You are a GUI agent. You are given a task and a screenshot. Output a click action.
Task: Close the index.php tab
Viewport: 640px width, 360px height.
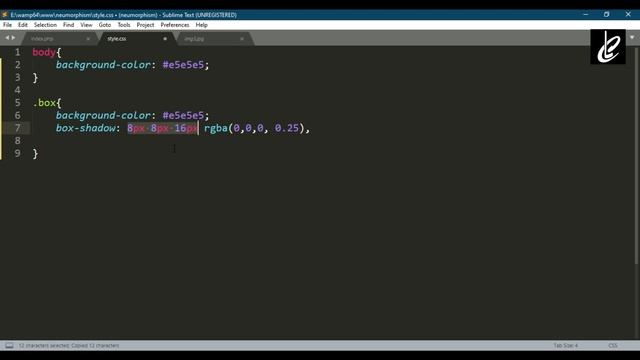pyautogui.click(x=88, y=39)
